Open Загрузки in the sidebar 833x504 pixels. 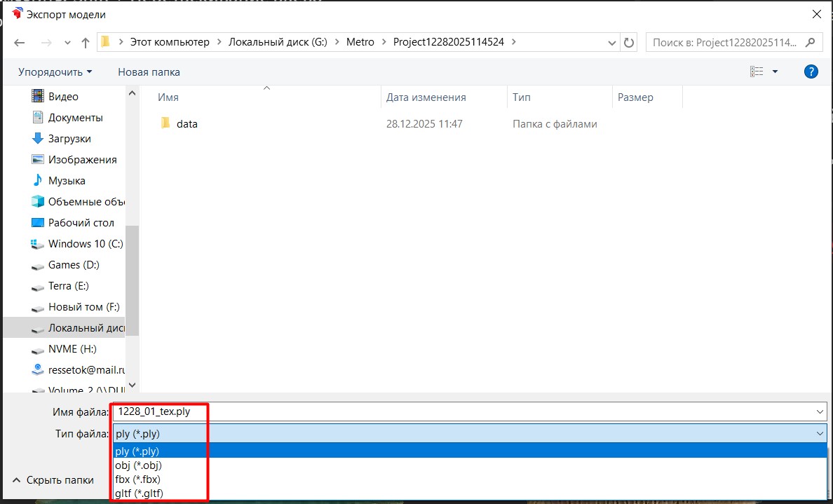coord(69,139)
